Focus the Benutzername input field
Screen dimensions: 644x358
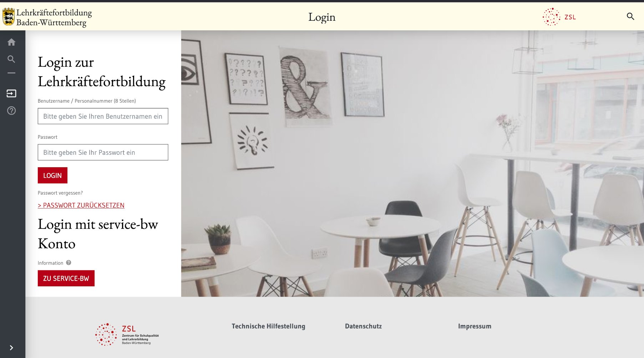pos(103,116)
